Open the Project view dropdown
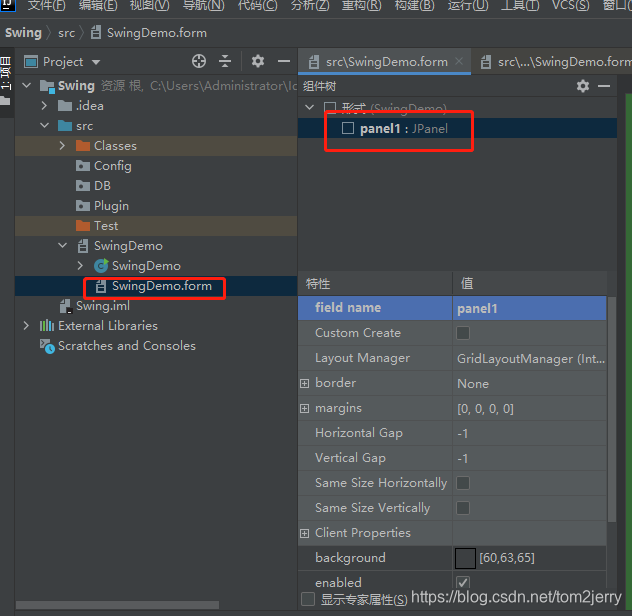The width and height of the screenshot is (632, 616). coord(96,62)
